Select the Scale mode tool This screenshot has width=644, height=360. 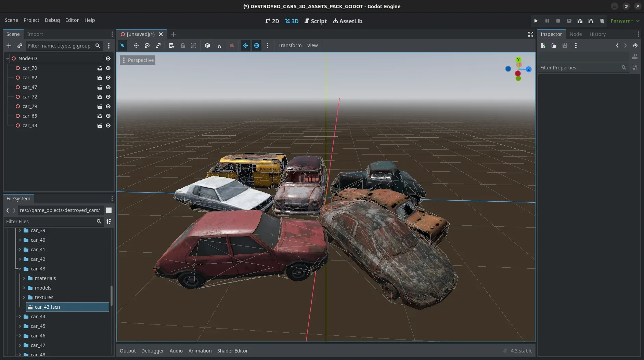[158, 45]
